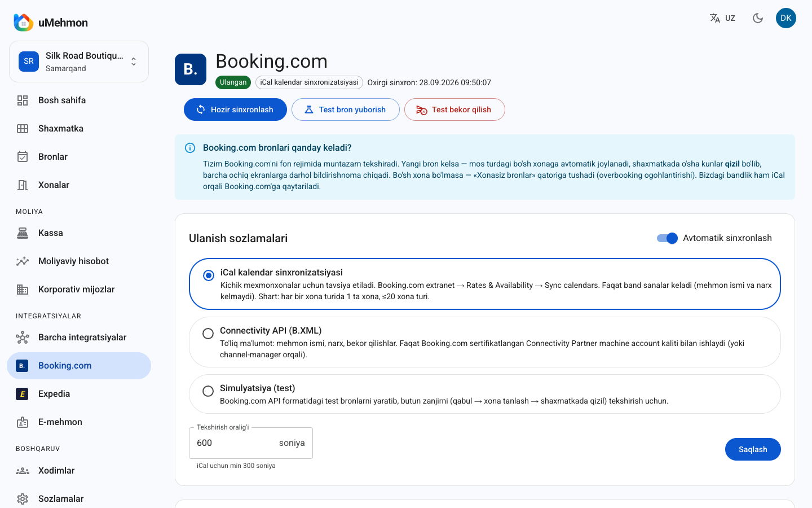Viewport: 812px width, 508px height.
Task: Click the Connectivity API (B.XML) option card
Action: (x=485, y=342)
